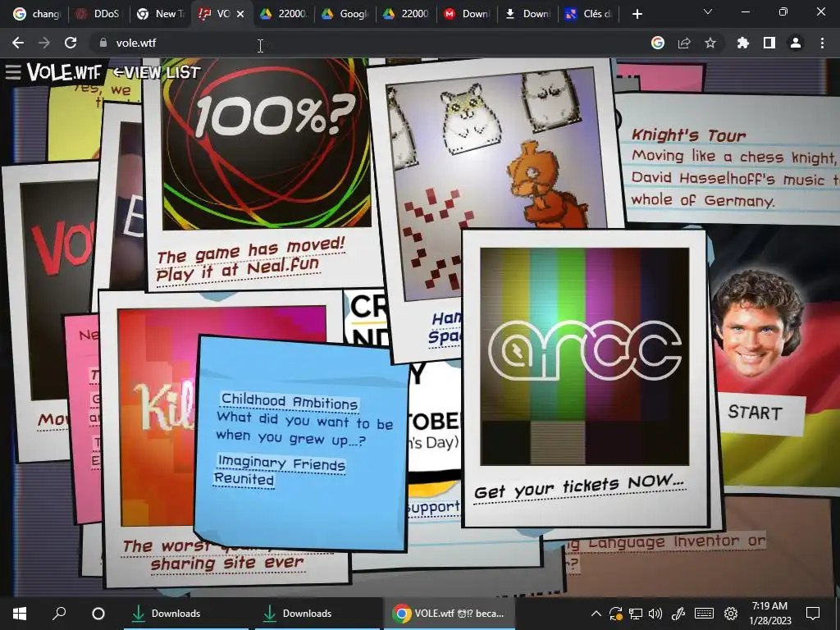Select VOLE.wtf Chrome taskbar button

click(x=449, y=614)
